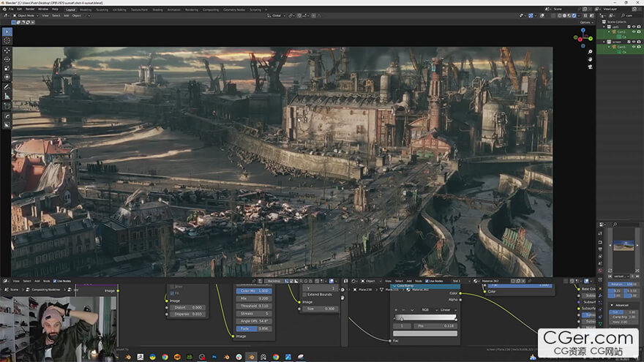Click the ColorRamp Pos 0.118 field
Screen dimensions: 644x362
point(435,326)
